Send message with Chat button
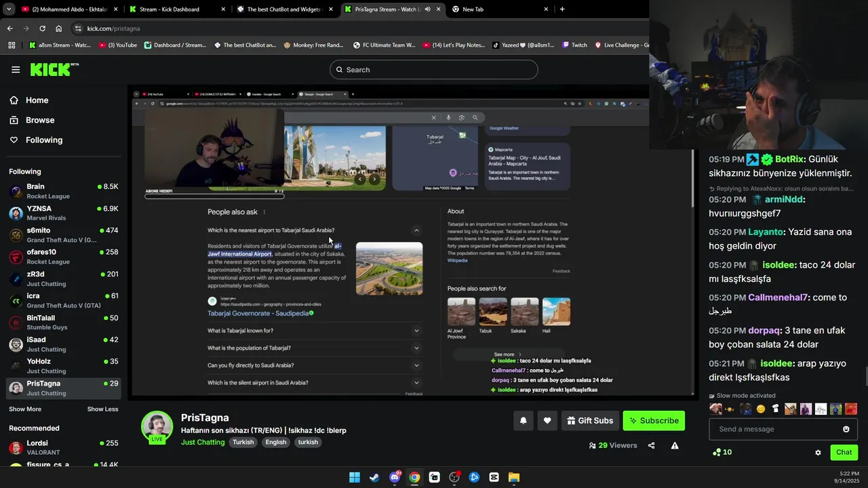This screenshot has width=868, height=488. coord(844,452)
